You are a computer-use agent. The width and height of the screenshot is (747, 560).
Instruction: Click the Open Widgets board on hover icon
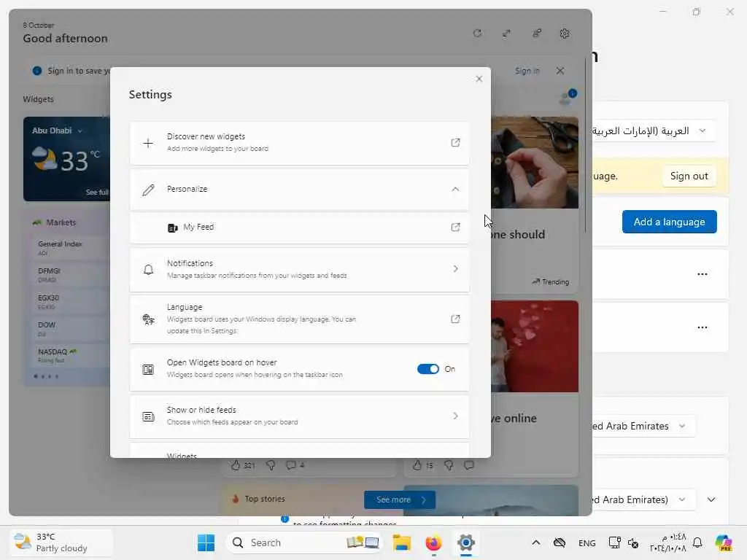[x=148, y=370]
